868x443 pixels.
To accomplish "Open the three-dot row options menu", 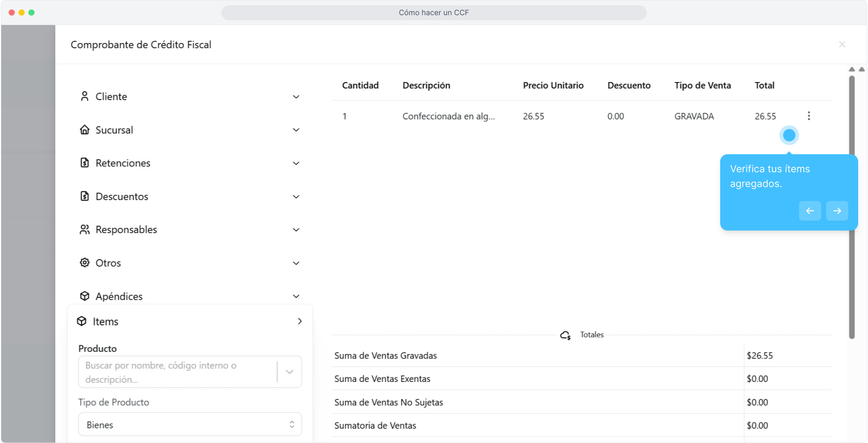I will point(808,116).
